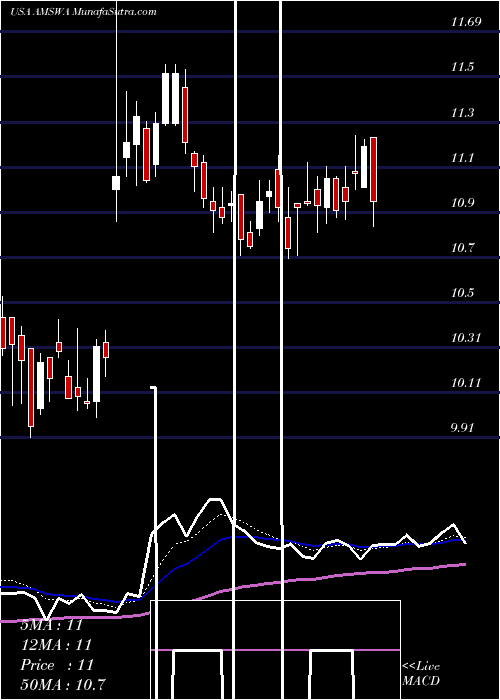
Task: Click the <<Live MACD label
Action: click(x=421, y=674)
